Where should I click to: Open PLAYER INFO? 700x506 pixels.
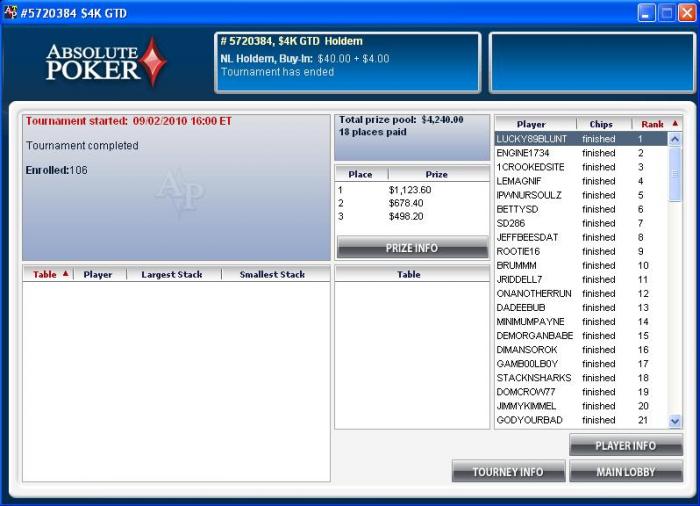coord(626,445)
